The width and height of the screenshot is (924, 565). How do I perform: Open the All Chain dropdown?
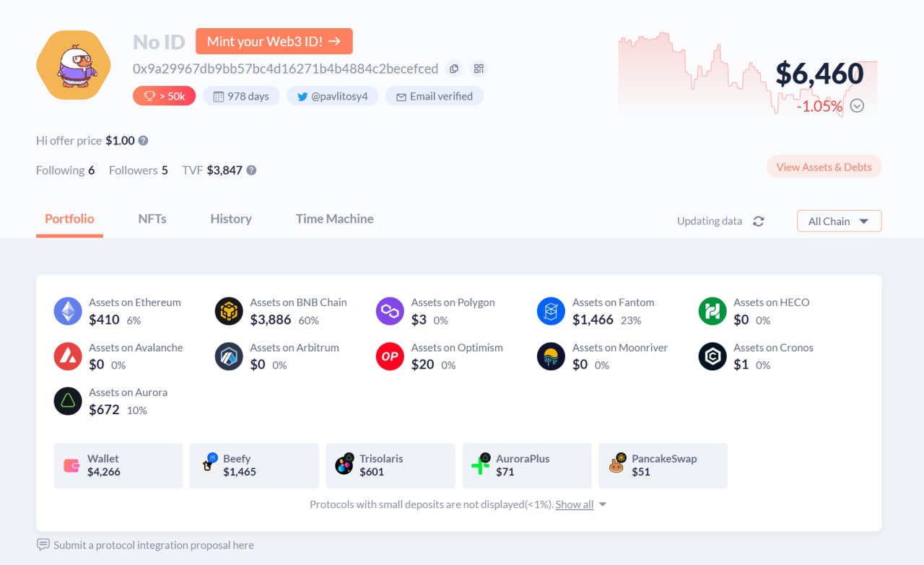click(839, 222)
